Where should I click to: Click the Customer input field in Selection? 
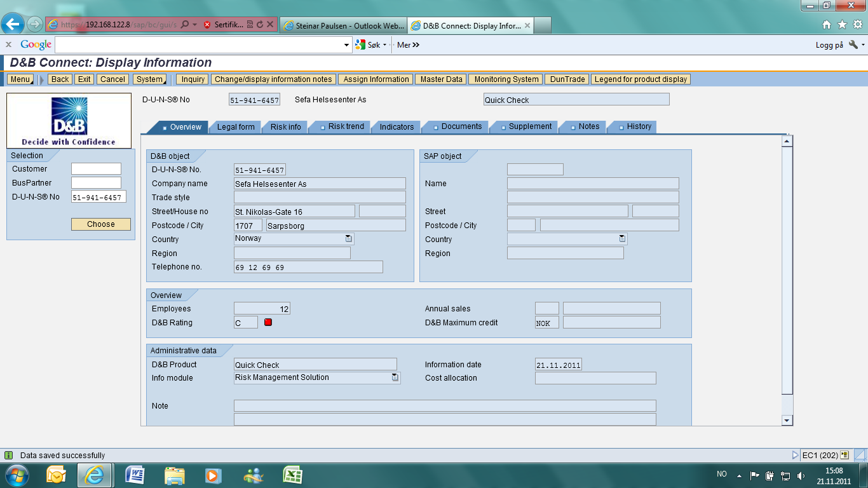click(96, 168)
